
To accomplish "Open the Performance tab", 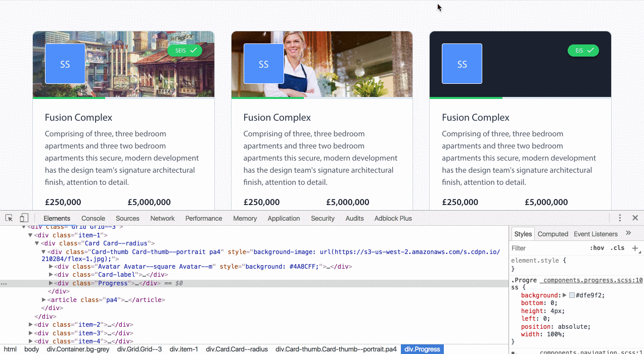I will [204, 218].
